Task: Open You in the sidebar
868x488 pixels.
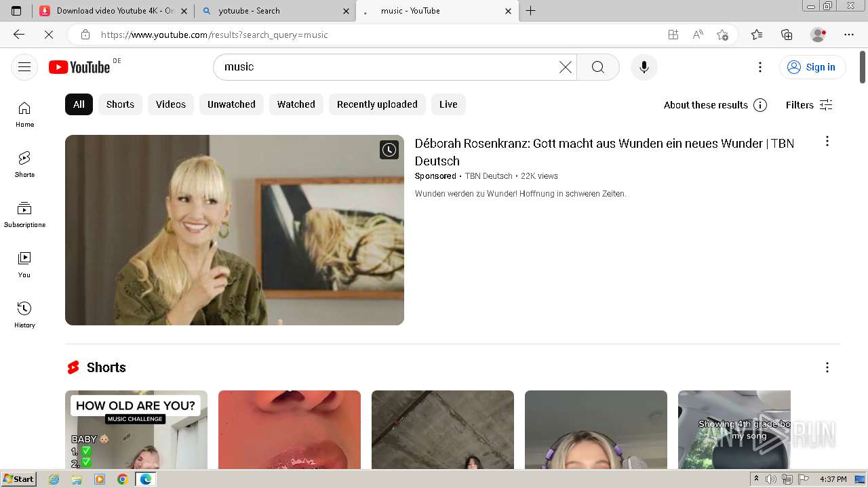Action: (x=24, y=265)
